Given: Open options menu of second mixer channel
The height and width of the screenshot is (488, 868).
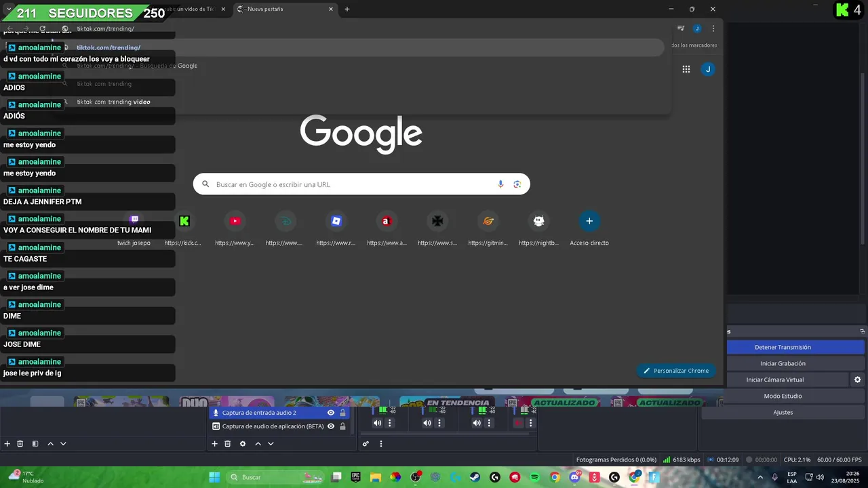Looking at the screenshot, I should pos(439,423).
